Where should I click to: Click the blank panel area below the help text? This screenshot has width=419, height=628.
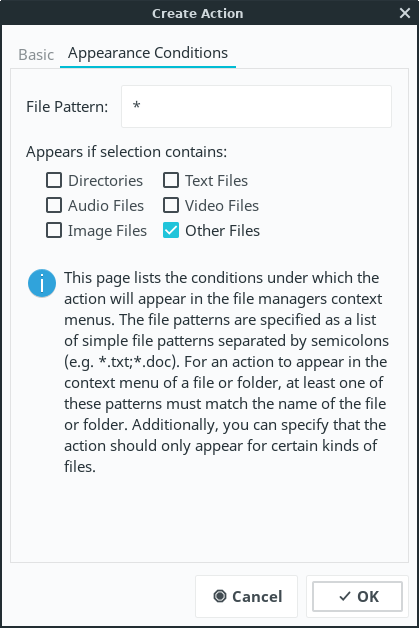[x=209, y=519]
